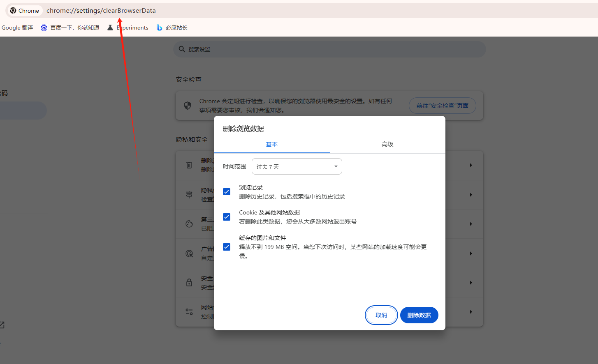Screen dimensions: 598x364
Task: Click the external link icon in sidebar
Action: 2,325
